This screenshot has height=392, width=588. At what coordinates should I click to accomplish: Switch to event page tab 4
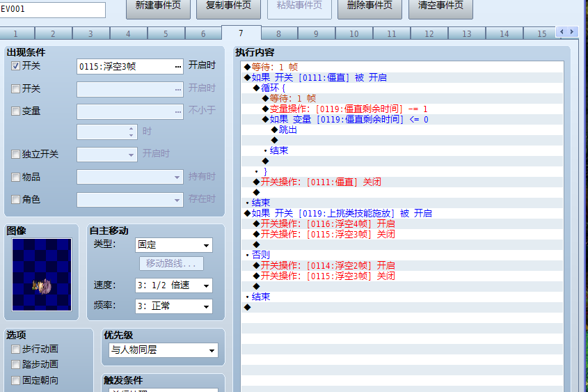[128, 33]
